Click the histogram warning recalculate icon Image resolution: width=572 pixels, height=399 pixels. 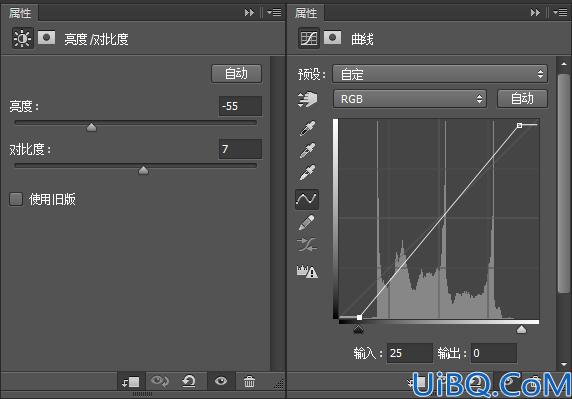tap(307, 271)
